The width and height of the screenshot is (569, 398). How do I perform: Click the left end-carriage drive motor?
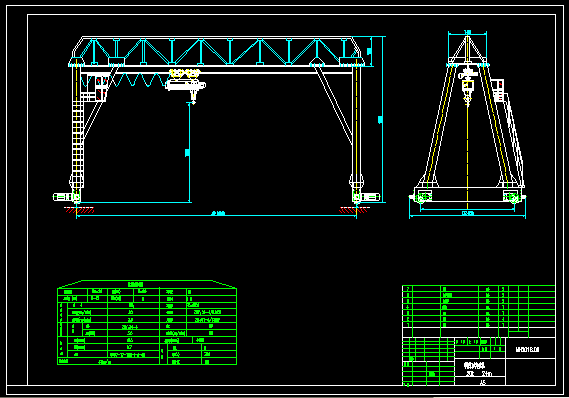(62, 197)
